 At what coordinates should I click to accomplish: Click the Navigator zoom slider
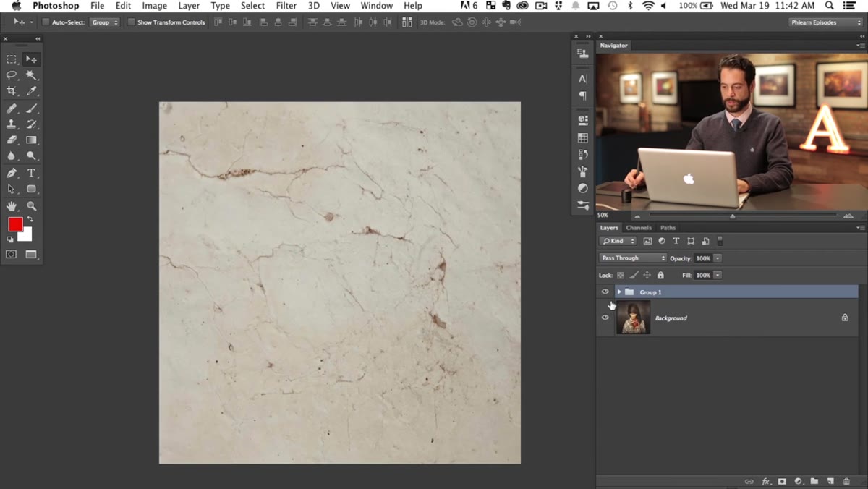732,216
